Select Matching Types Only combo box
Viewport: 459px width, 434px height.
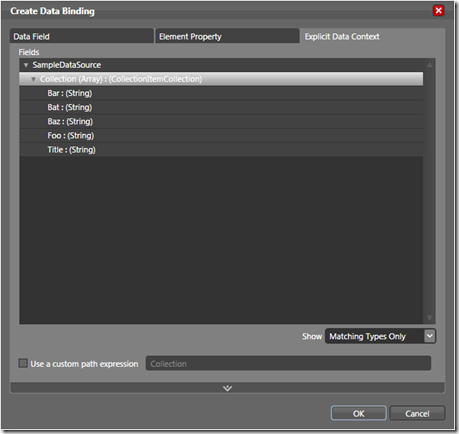click(x=380, y=336)
